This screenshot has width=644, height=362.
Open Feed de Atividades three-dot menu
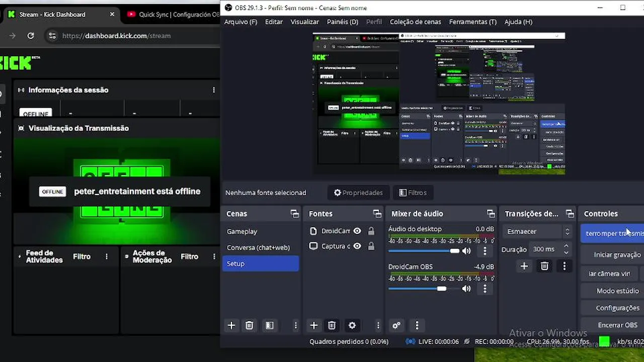(107, 256)
